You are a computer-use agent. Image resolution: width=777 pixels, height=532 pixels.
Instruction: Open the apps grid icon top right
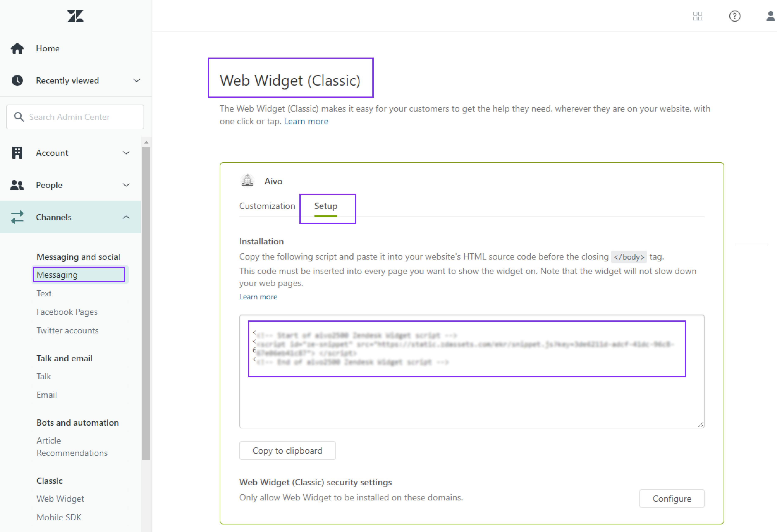click(698, 16)
